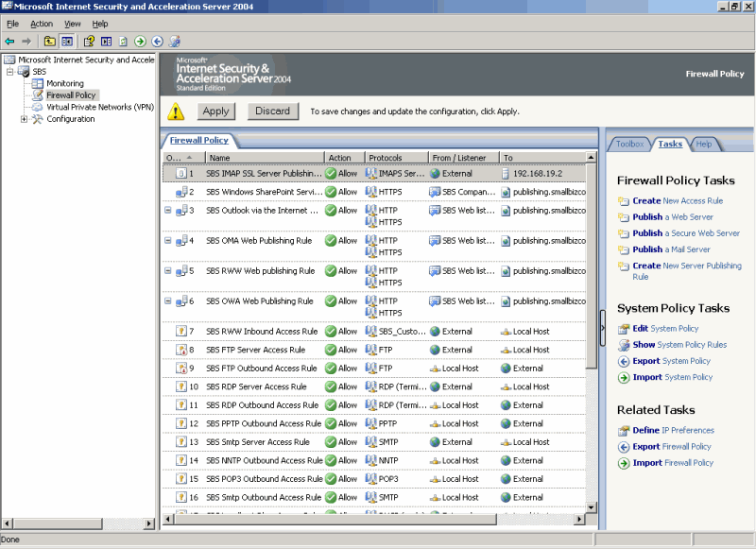This screenshot has width=756, height=549.
Task: Collapse rule 6 SBS OWA Web Publishing Rule
Action: point(168,300)
